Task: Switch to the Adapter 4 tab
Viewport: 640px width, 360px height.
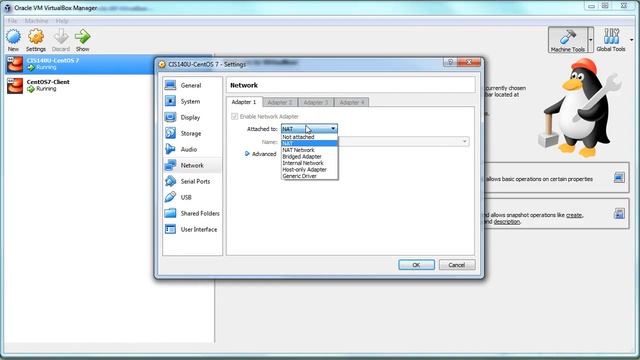Action: point(351,102)
